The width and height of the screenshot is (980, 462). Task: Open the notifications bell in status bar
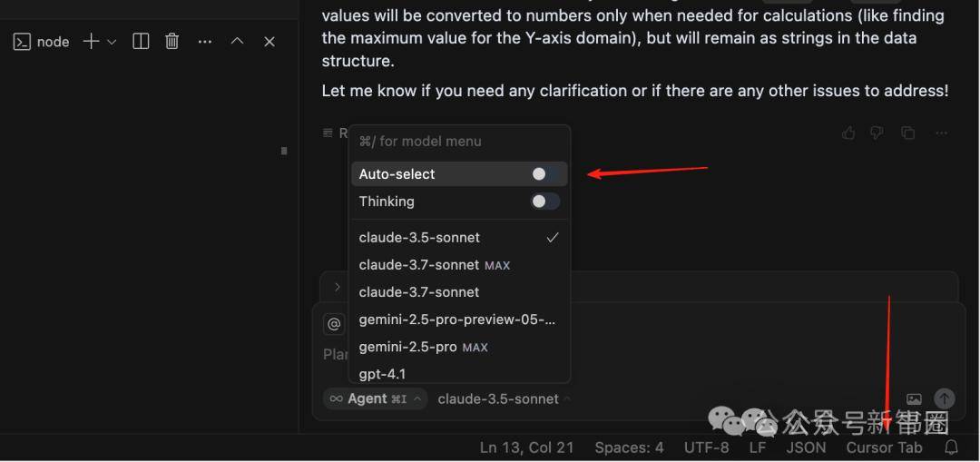click(951, 447)
